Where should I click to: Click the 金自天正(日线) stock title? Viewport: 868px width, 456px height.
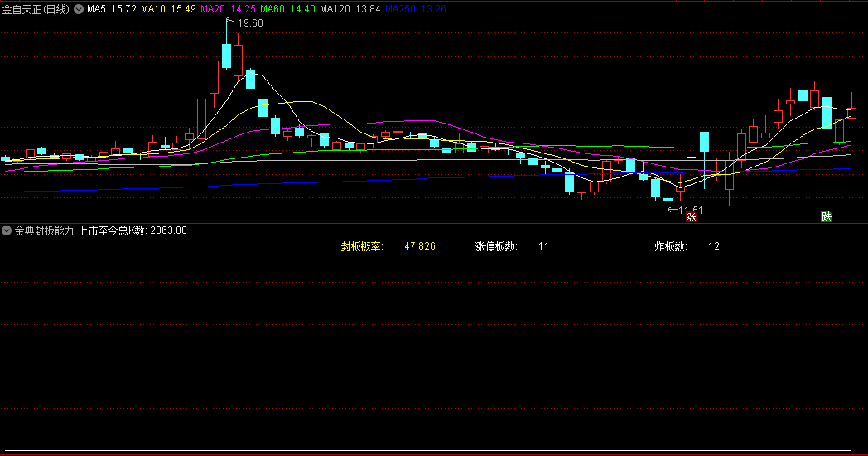[36, 9]
